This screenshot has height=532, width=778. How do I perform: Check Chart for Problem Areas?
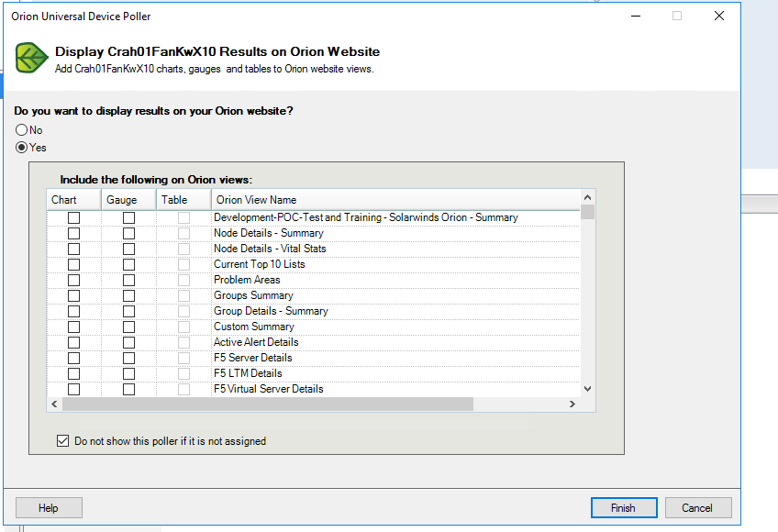coord(74,280)
